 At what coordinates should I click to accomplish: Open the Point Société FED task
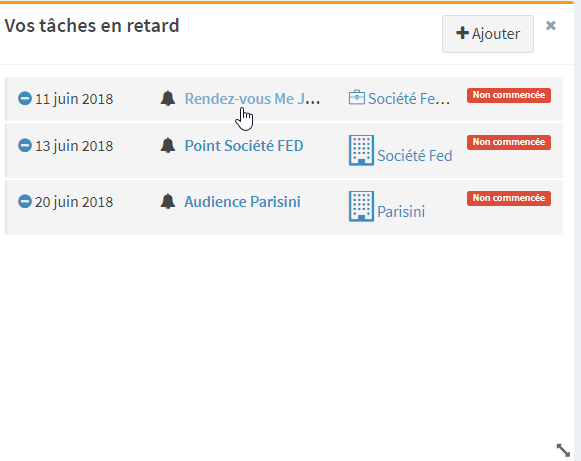click(x=244, y=146)
